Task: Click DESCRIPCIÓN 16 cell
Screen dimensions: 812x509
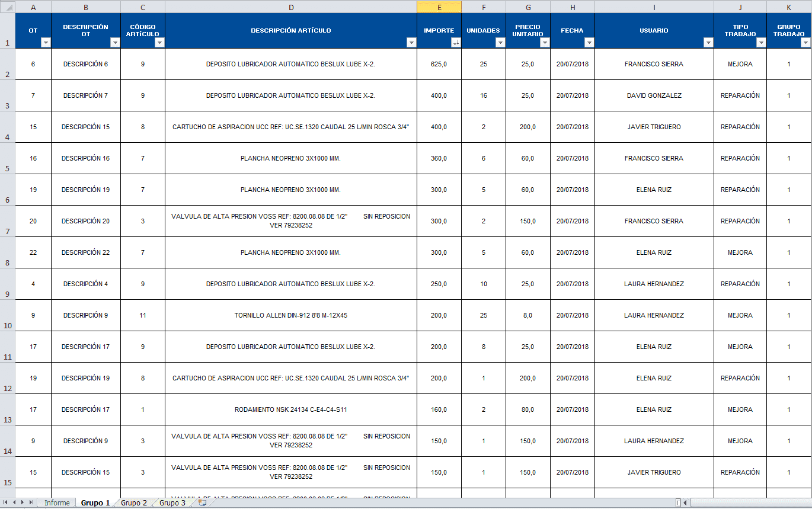Action: click(x=86, y=158)
